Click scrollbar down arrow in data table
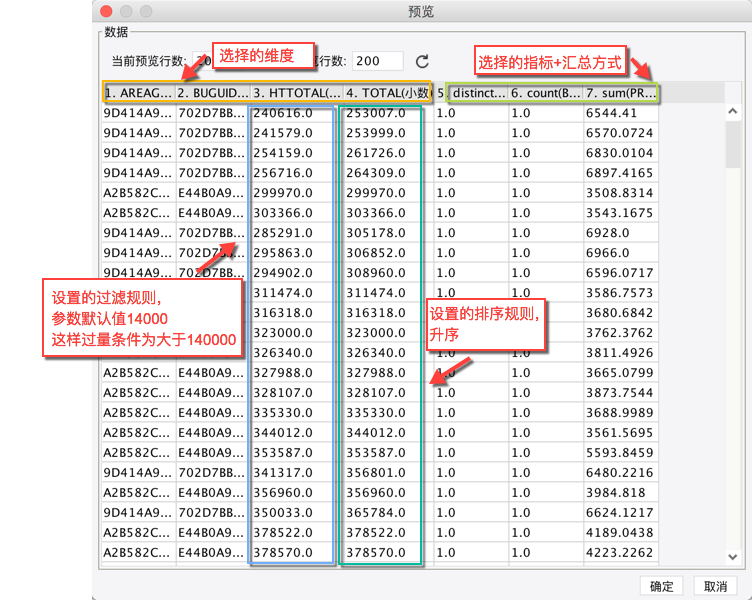This screenshot has height=600, width=752. (x=732, y=557)
